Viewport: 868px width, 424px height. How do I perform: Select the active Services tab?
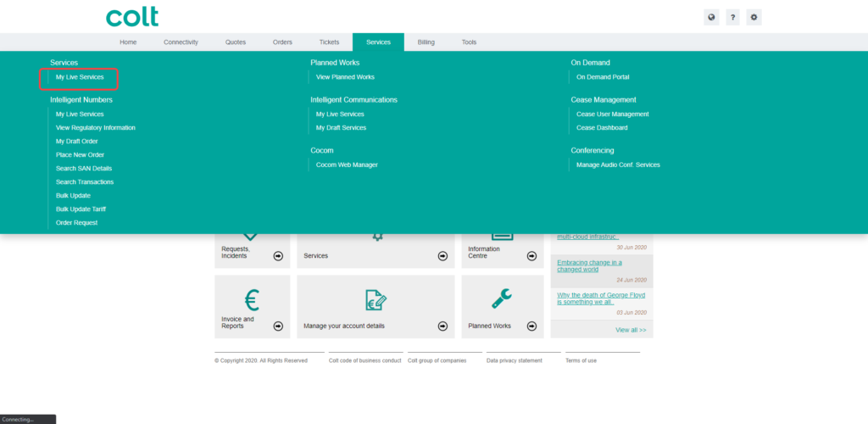point(378,42)
